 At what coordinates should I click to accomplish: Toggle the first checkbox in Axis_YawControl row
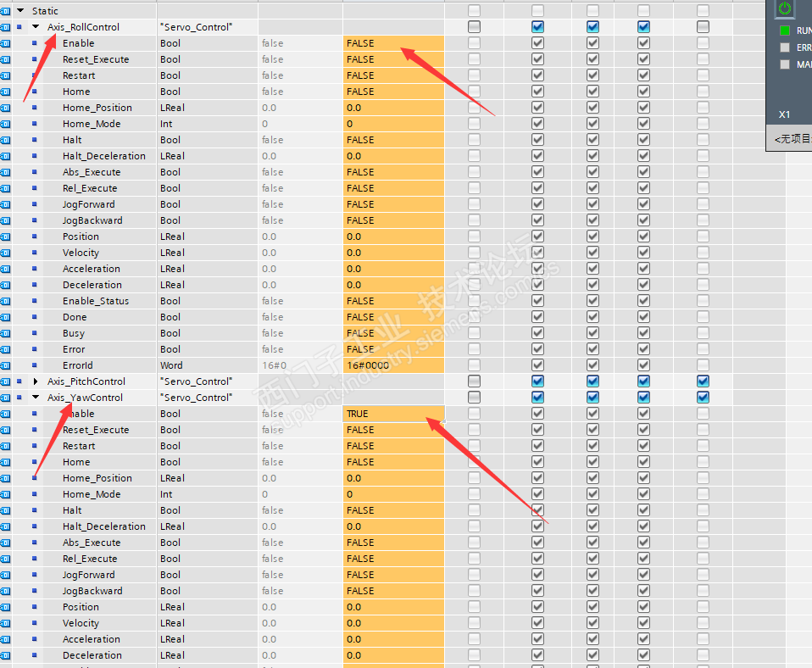(x=474, y=398)
